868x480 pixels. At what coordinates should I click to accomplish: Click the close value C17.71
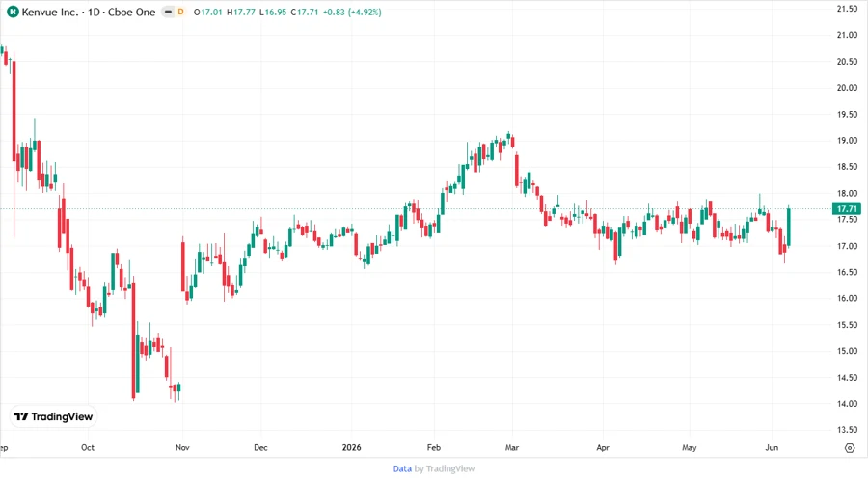(305, 12)
